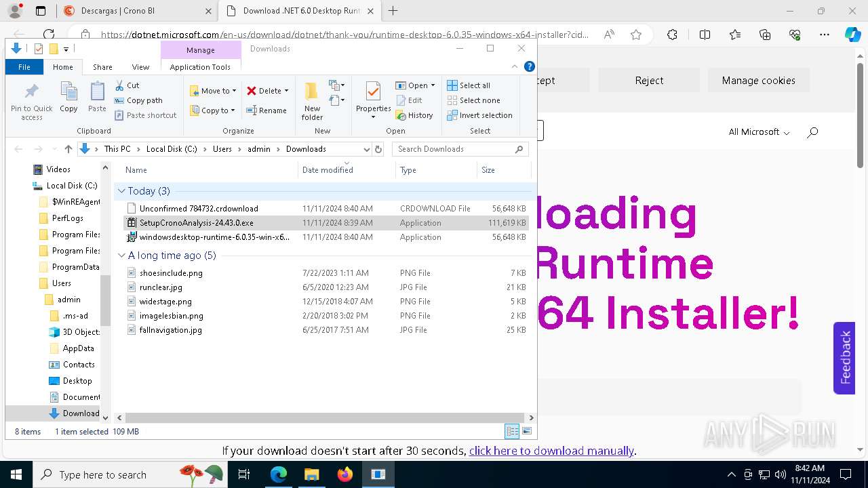Click horizontal scrollbar of file list
The height and width of the screenshot is (488, 868).
[x=326, y=418]
